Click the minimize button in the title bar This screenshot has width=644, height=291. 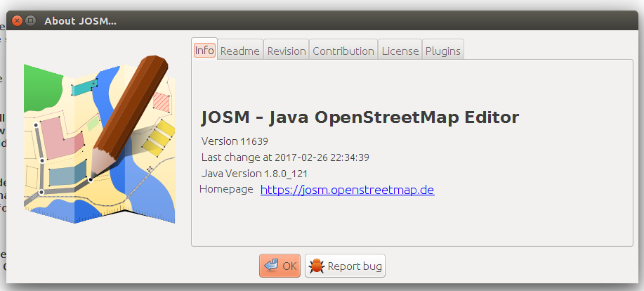click(x=30, y=20)
